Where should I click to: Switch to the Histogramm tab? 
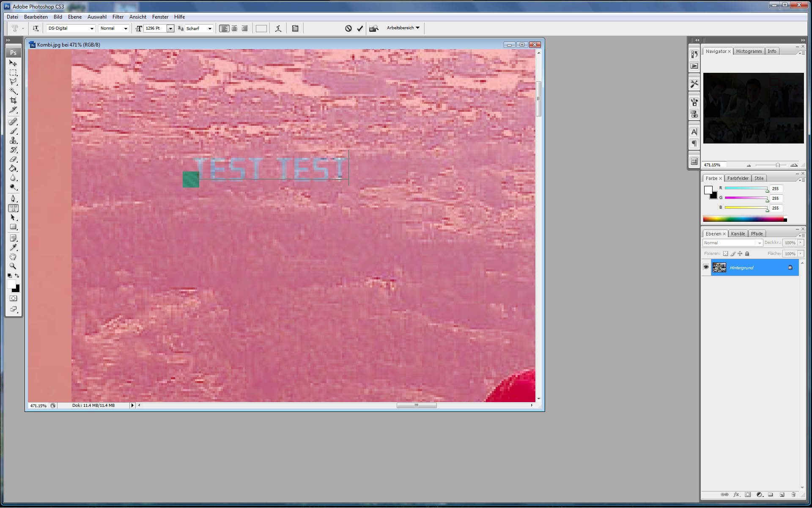click(x=749, y=51)
